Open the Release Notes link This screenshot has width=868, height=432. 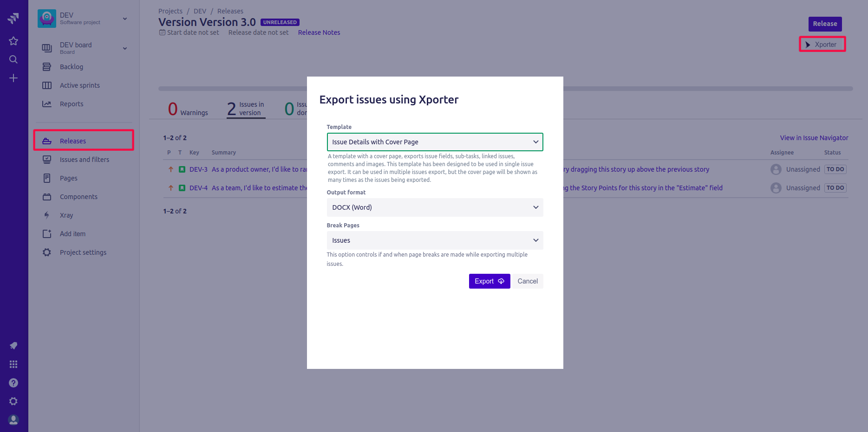[319, 32]
